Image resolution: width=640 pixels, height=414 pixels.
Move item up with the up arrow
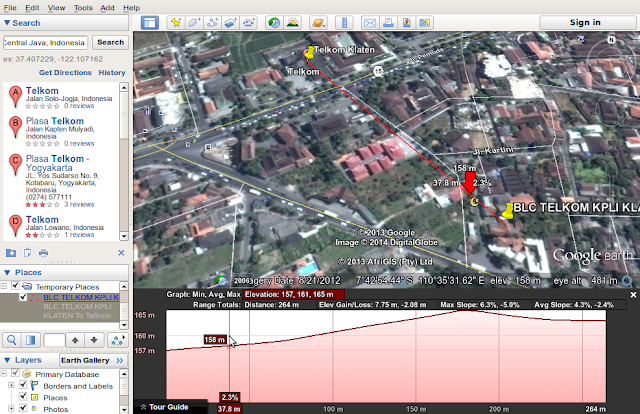point(75,340)
